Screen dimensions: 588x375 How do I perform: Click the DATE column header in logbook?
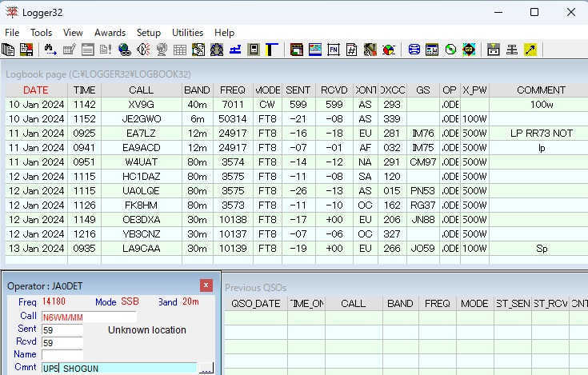36,90
